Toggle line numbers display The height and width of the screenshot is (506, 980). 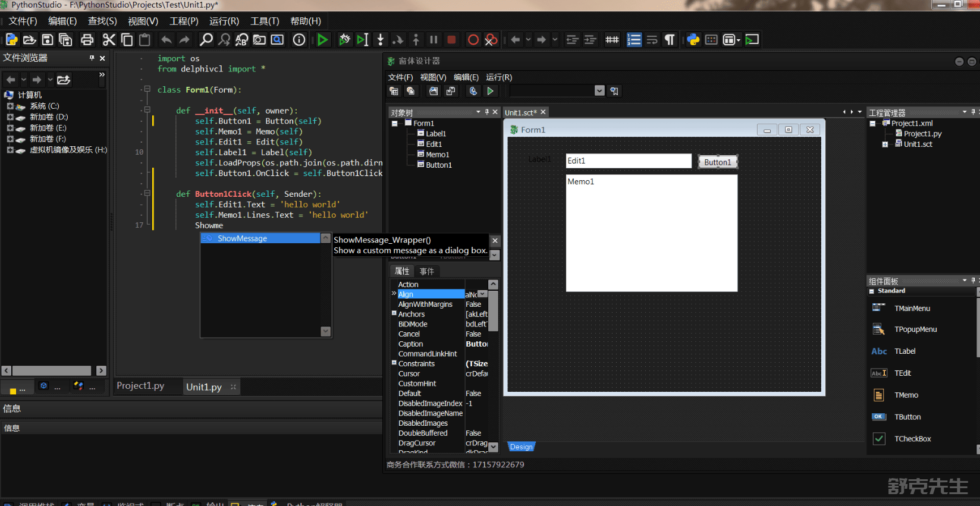(634, 40)
